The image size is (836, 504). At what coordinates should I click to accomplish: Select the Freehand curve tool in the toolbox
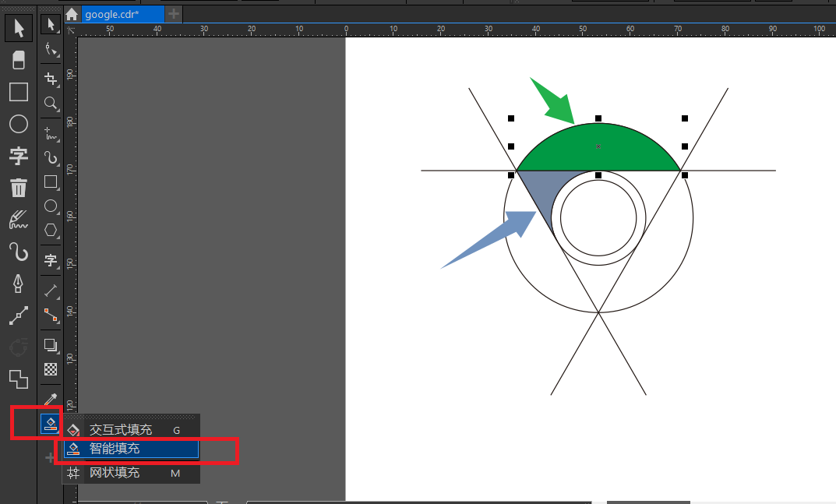click(x=51, y=133)
